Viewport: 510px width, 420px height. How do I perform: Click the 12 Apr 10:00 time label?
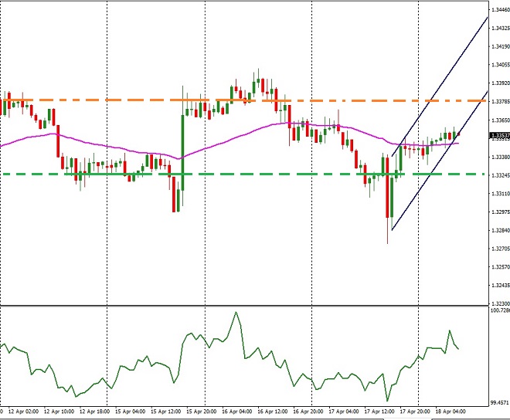click(x=59, y=412)
